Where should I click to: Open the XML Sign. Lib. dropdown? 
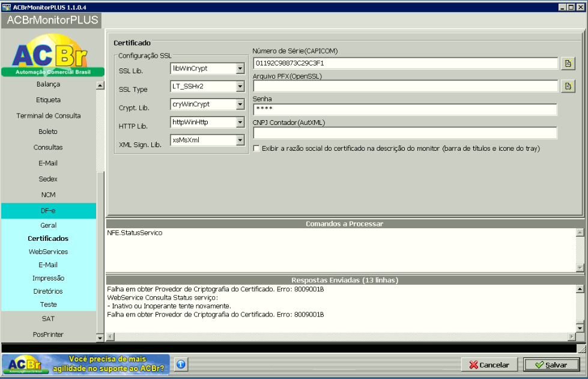coord(240,140)
